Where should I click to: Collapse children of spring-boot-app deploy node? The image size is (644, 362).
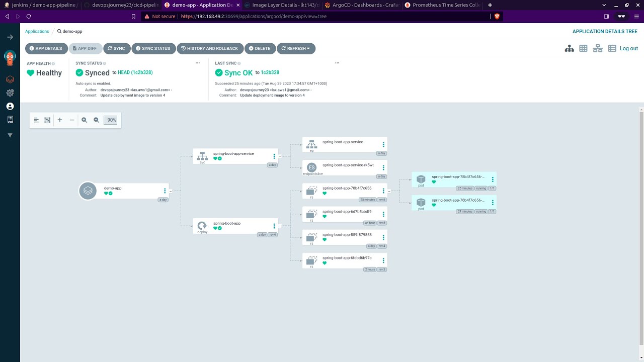pos(280,226)
